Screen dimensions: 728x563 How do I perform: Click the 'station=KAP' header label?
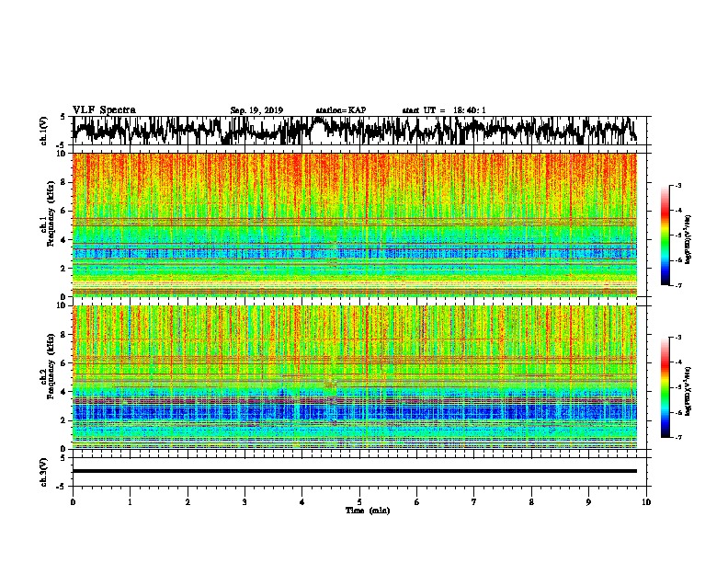341,110
